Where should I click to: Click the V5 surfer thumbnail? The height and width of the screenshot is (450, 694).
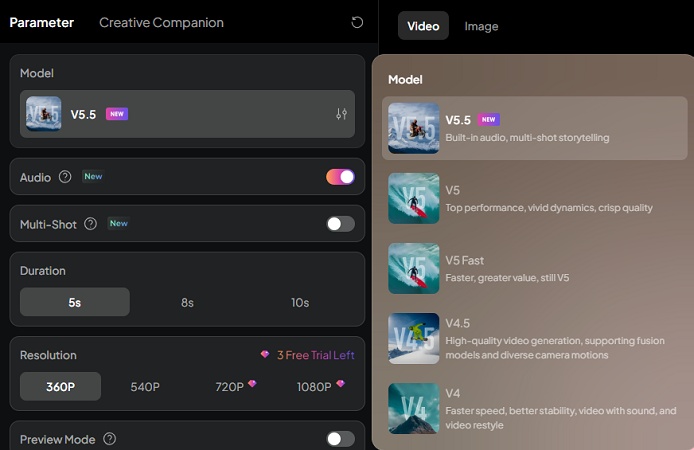[414, 198]
